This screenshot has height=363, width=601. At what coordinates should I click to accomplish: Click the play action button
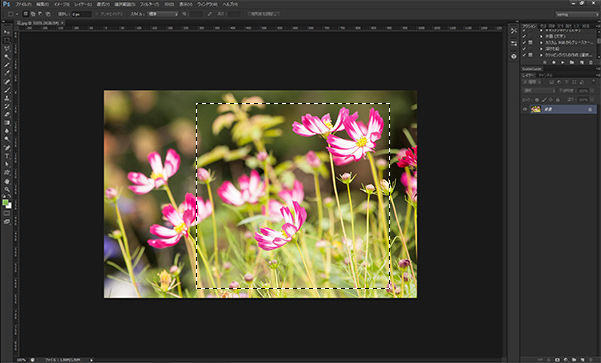point(562,62)
